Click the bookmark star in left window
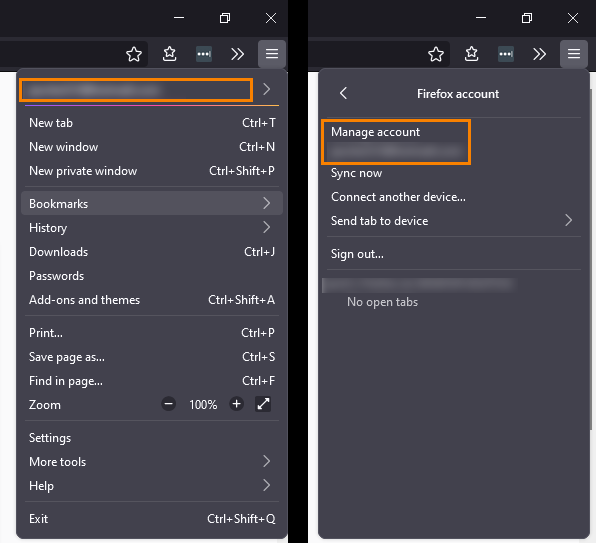 click(x=134, y=54)
